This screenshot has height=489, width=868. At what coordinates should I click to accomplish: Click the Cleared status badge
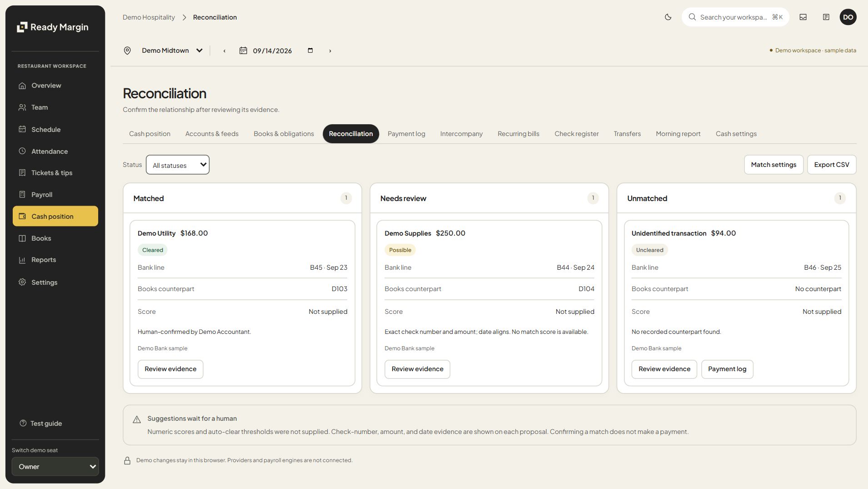pos(152,250)
